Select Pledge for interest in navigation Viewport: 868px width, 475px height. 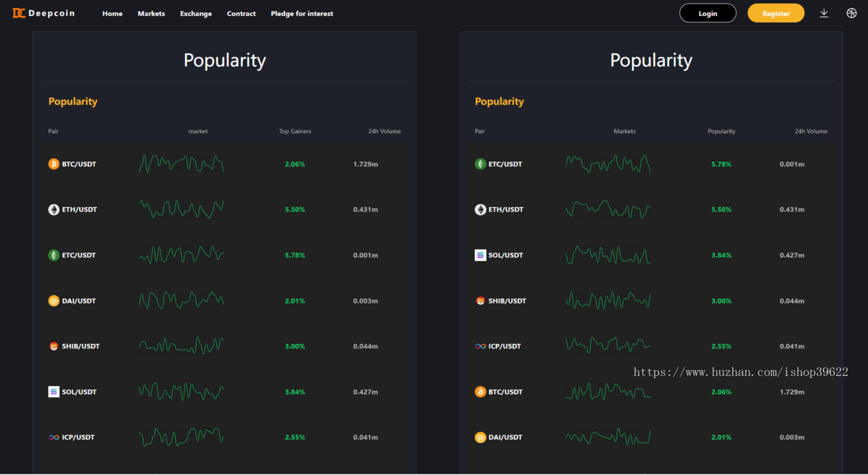(302, 14)
